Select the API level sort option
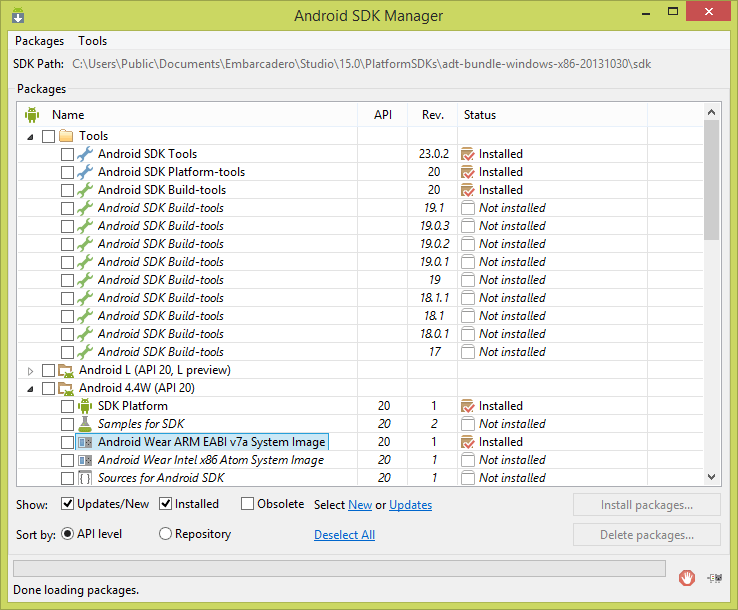738x610 pixels. point(68,534)
